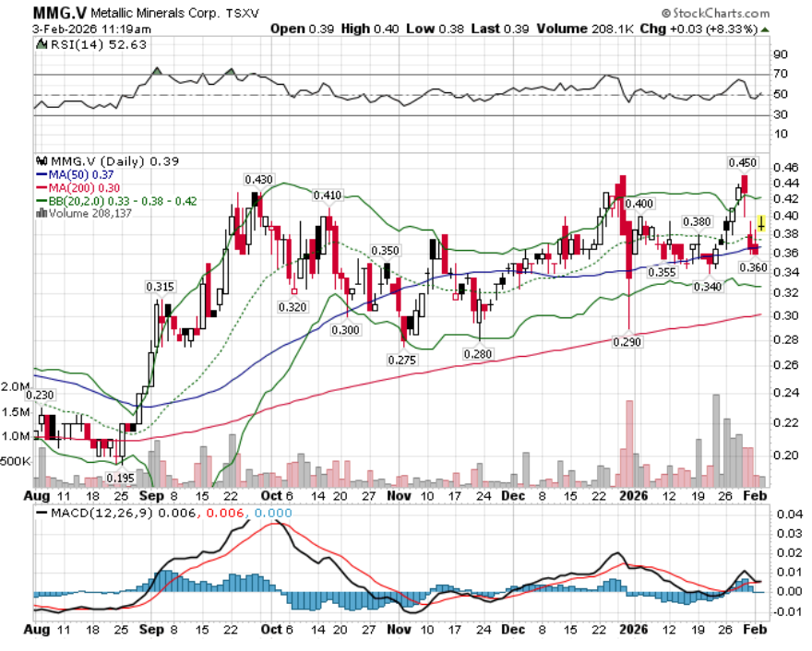Screen dimensions: 812x651
Task: Click the 0.350 price callout
Action: click(x=385, y=251)
